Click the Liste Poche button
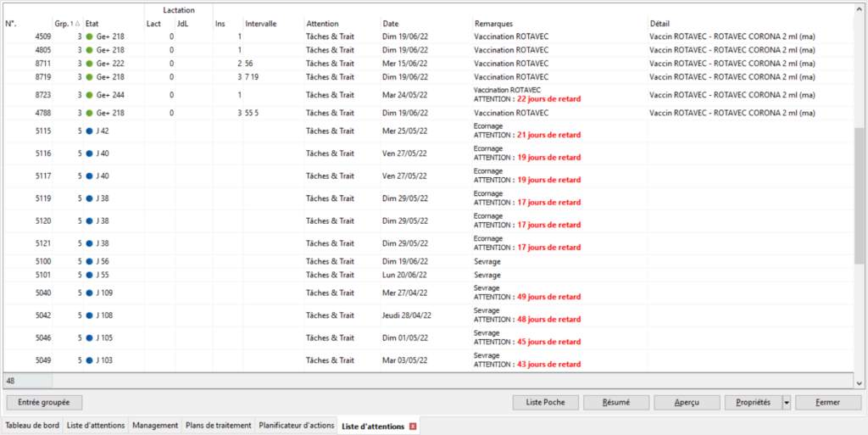This screenshot has height=435, width=868. (x=546, y=403)
